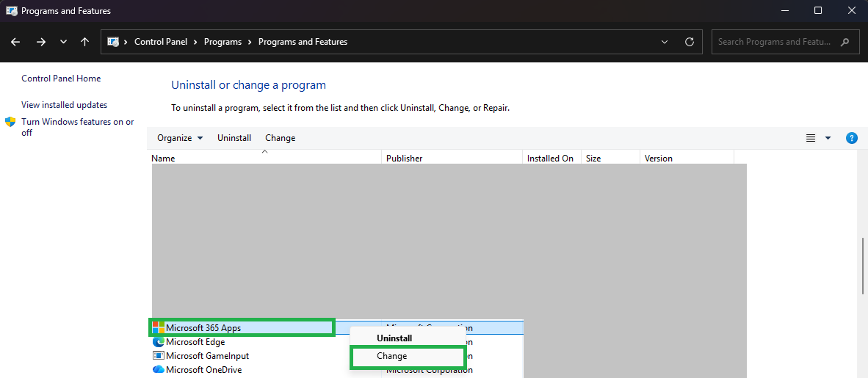The image size is (868, 378).
Task: Expand address bar history dropdown
Action: [665, 42]
